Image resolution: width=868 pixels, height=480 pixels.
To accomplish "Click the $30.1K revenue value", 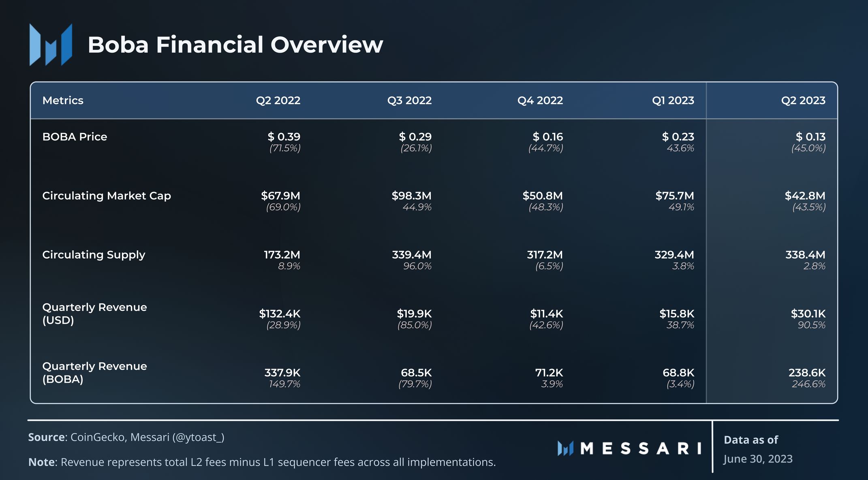I will click(808, 314).
